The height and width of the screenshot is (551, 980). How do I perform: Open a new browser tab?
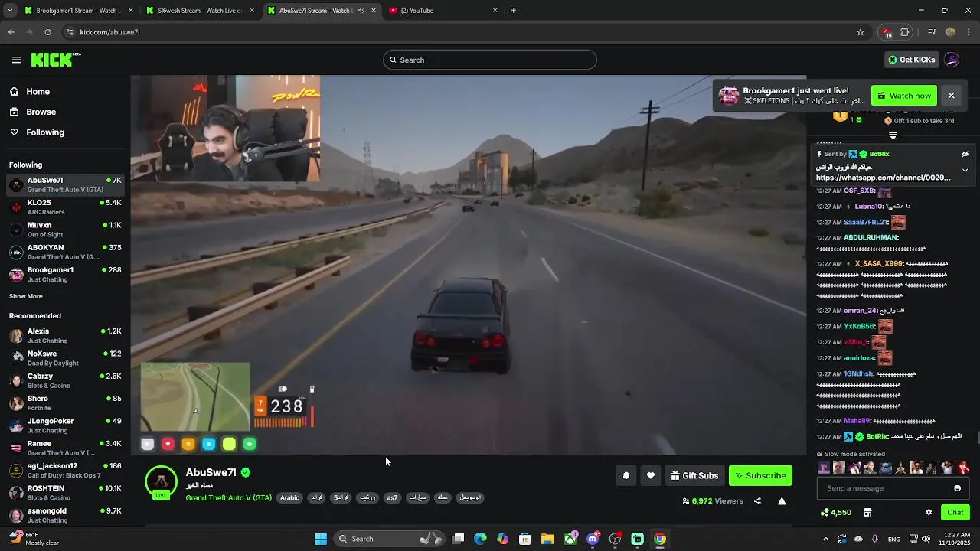coord(513,11)
